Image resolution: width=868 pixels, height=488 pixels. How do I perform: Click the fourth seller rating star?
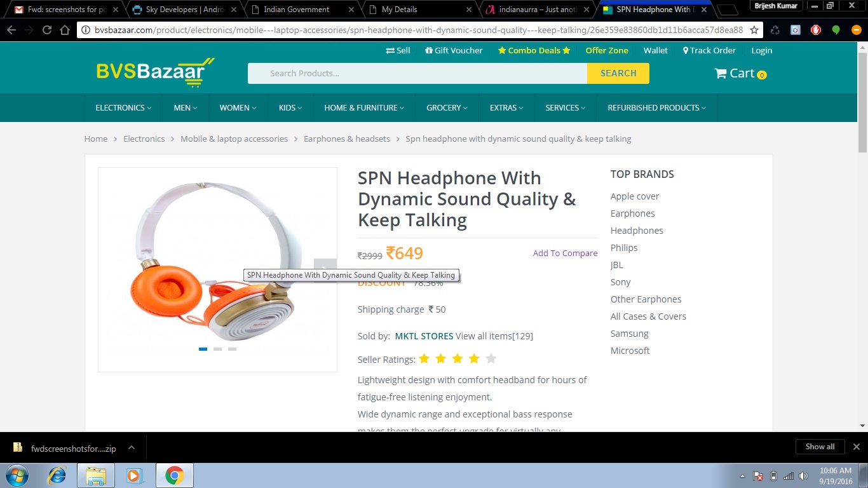[474, 359]
